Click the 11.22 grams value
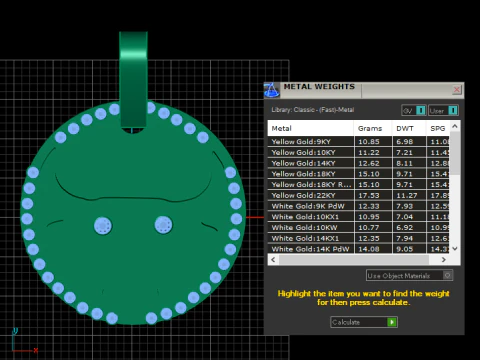The width and height of the screenshot is (480, 360). pyautogui.click(x=369, y=152)
